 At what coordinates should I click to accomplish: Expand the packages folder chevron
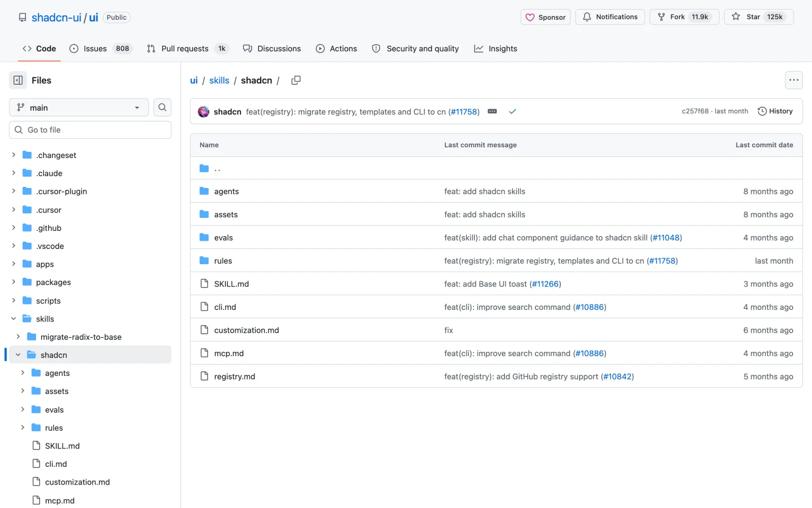click(x=14, y=282)
